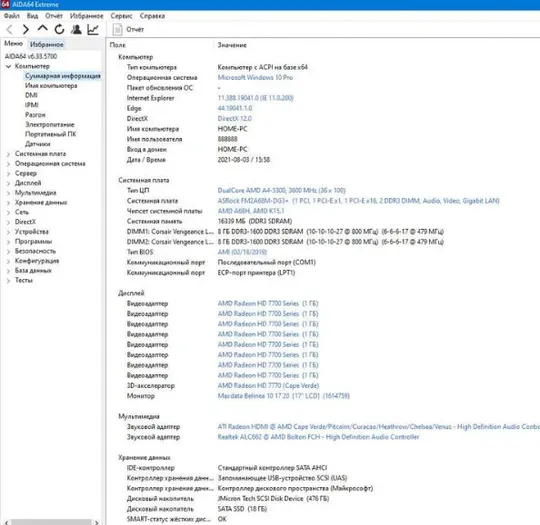Open the graph chart toolbar icon
Screen dimensions: 540x525
pos(93,30)
